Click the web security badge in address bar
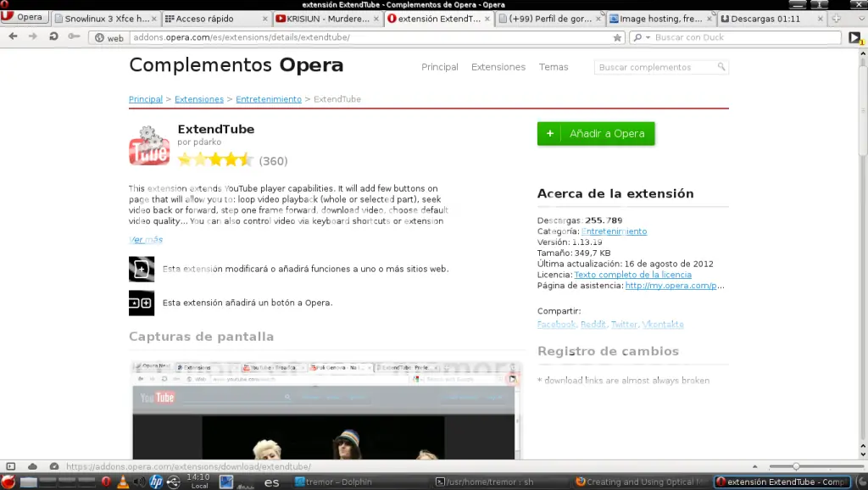 pos(108,37)
